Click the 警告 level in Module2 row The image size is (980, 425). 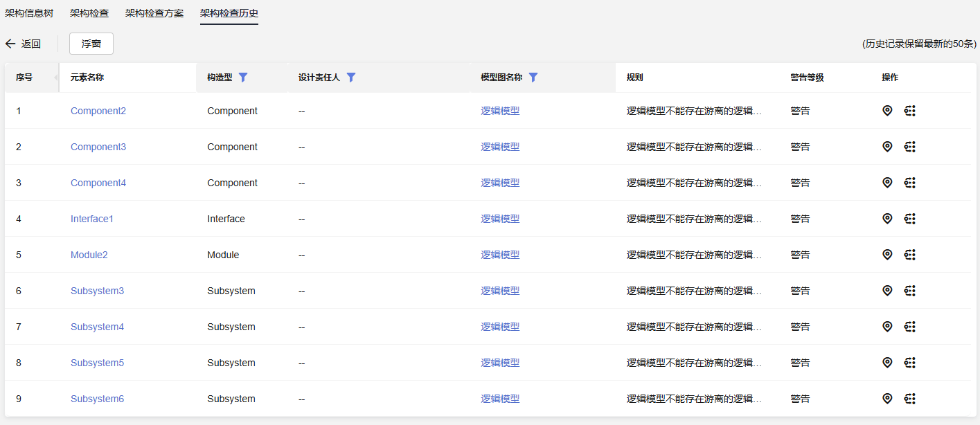pyautogui.click(x=800, y=255)
